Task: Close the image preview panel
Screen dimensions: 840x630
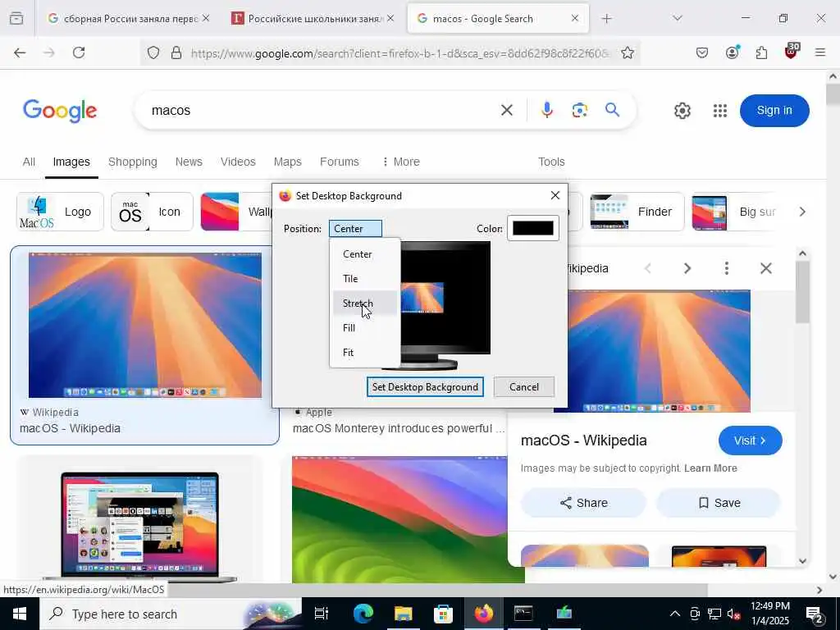Action: (766, 268)
